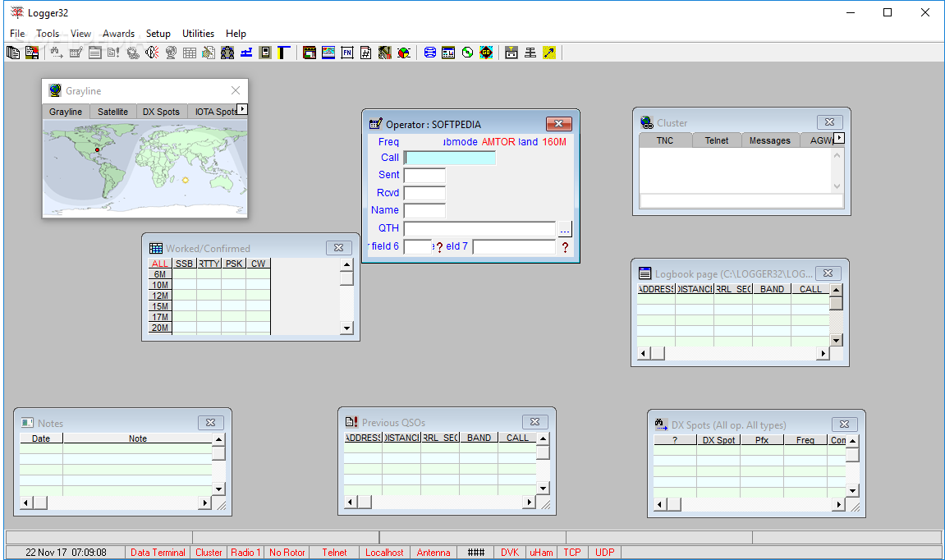Click the blue steps toolbar icon
945x560 pixels.
tap(245, 53)
